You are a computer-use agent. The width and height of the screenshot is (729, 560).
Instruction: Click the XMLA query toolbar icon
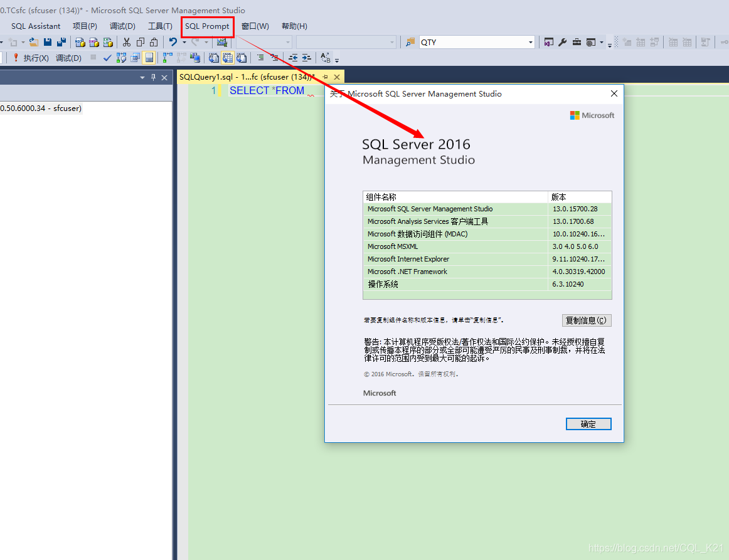click(108, 42)
